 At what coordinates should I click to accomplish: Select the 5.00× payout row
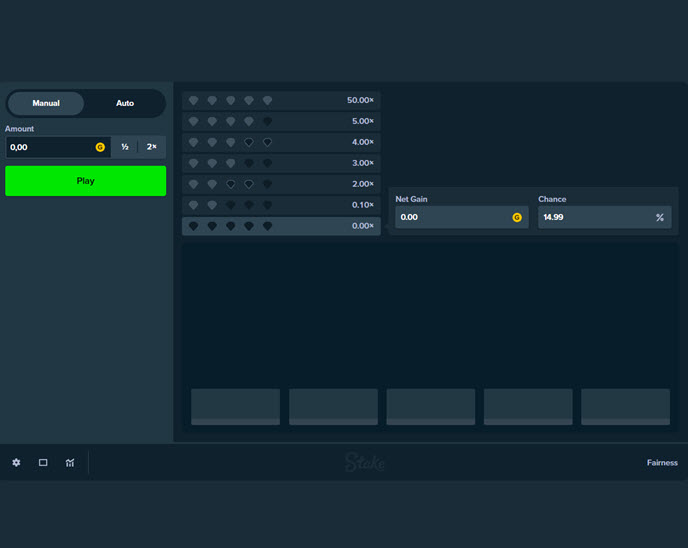pos(281,121)
